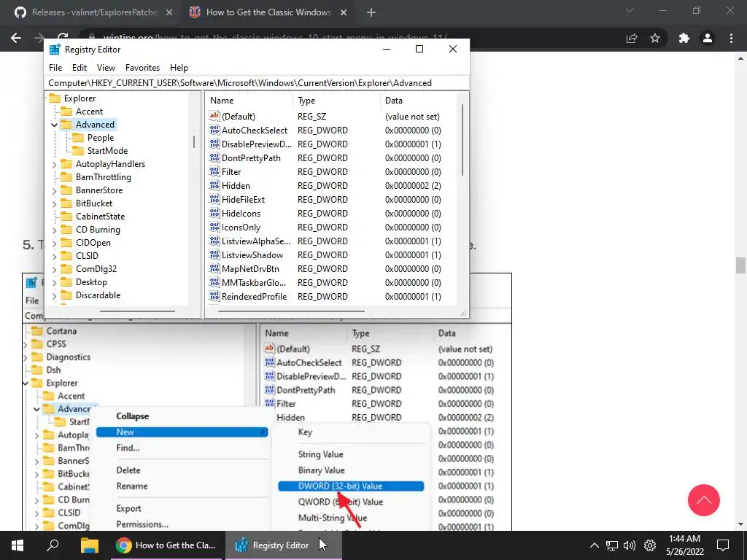The image size is (747, 560).
Task: Click the (Default) string value icon
Action: (x=214, y=116)
